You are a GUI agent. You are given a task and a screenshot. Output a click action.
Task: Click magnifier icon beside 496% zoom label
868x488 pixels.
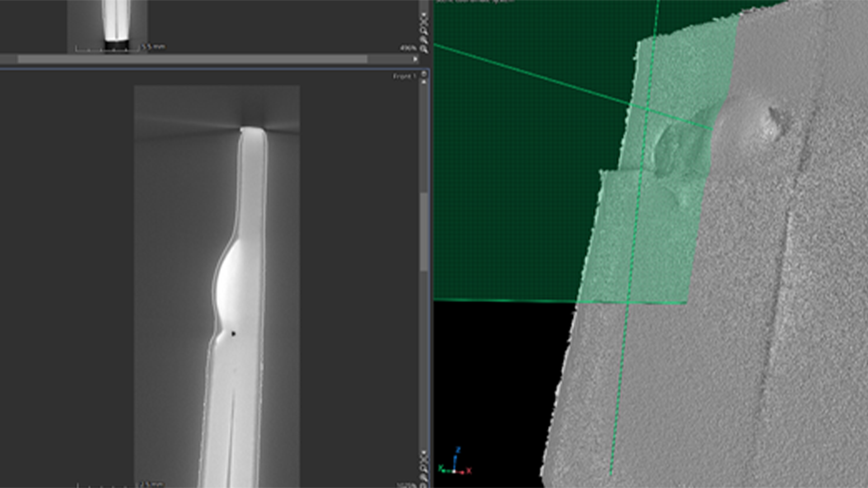[x=424, y=49]
